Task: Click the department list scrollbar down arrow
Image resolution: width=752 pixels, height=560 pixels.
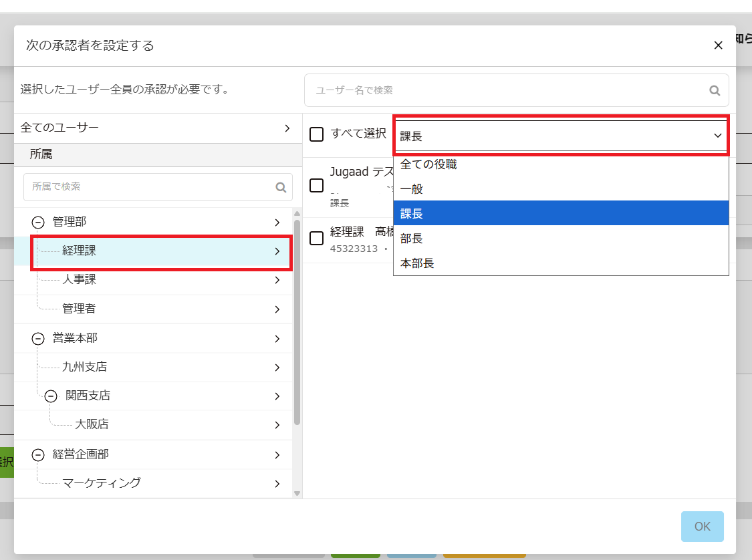Action: 297,493
